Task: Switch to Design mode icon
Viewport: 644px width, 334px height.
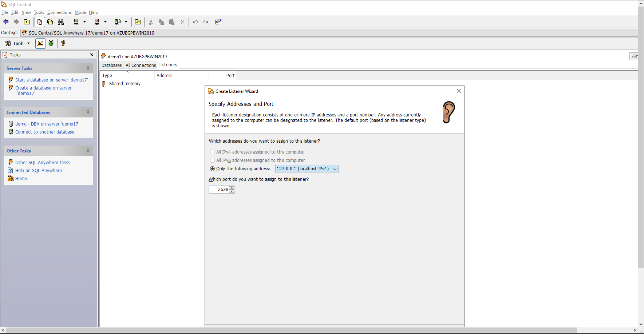Action: (40, 43)
